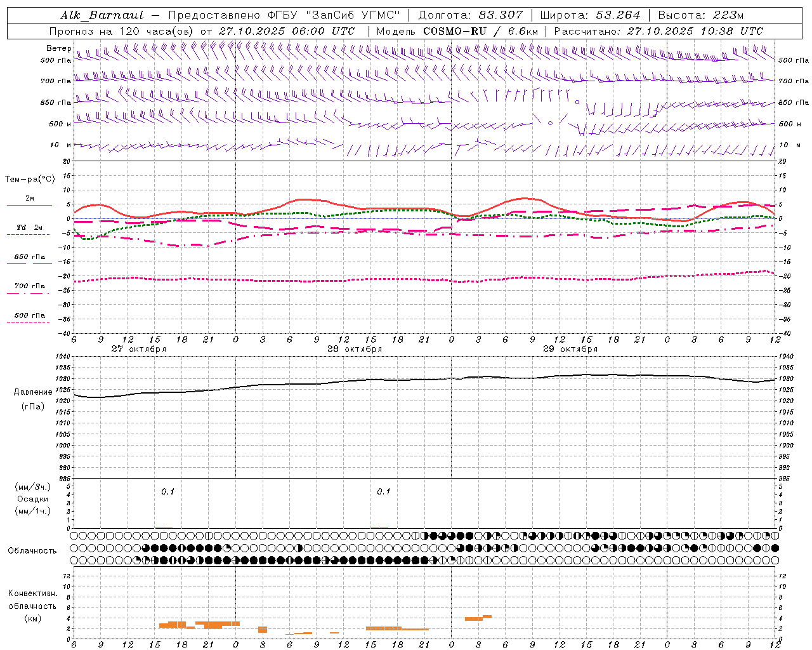812x650 pixels.
Task: Click the longitude value Долгота: 83.307
Action: pos(471,15)
